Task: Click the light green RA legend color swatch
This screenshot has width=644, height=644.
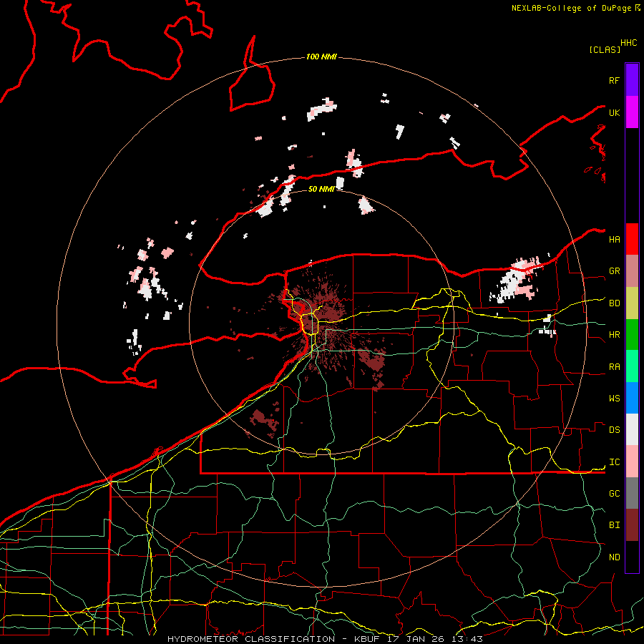Action: (632, 366)
